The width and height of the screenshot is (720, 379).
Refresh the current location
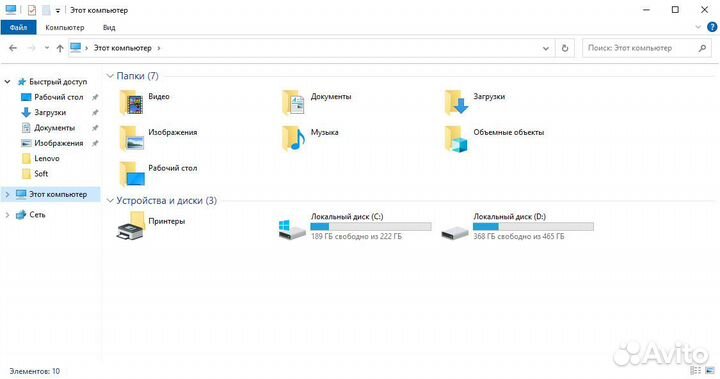(565, 48)
